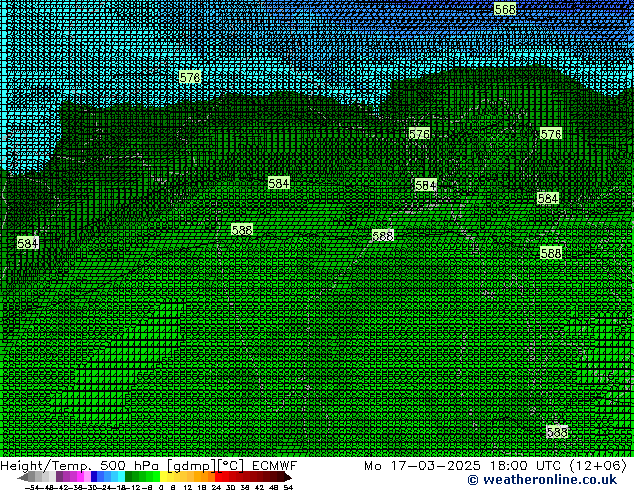Select the 576 label in map center
634x490 pixels.
click(x=419, y=134)
